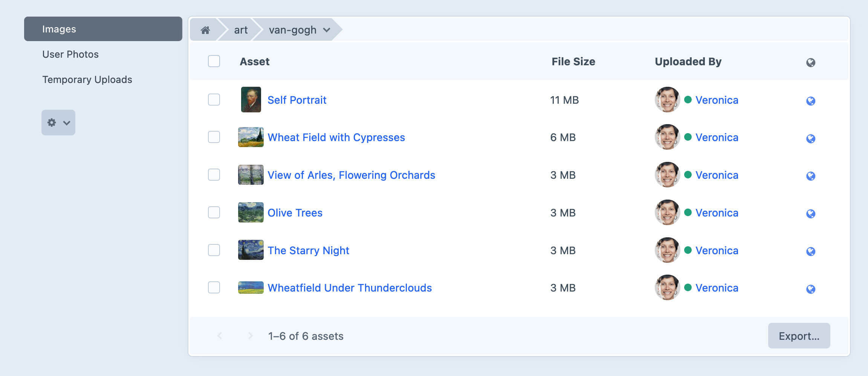The image size is (868, 376).
Task: Click Veronica's avatar in The Starry Night row
Action: point(667,250)
